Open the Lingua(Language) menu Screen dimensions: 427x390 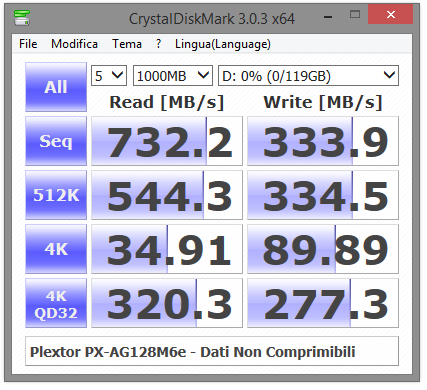tap(223, 44)
